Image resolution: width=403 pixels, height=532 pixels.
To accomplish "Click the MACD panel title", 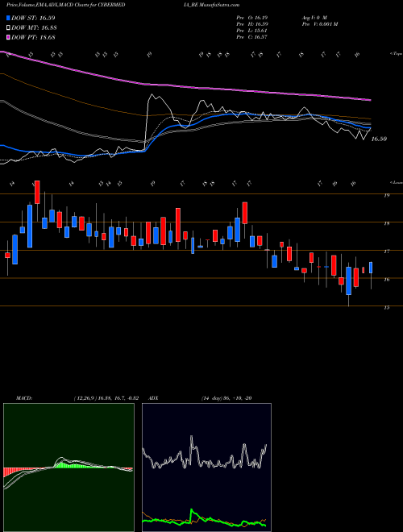I will [23, 398].
